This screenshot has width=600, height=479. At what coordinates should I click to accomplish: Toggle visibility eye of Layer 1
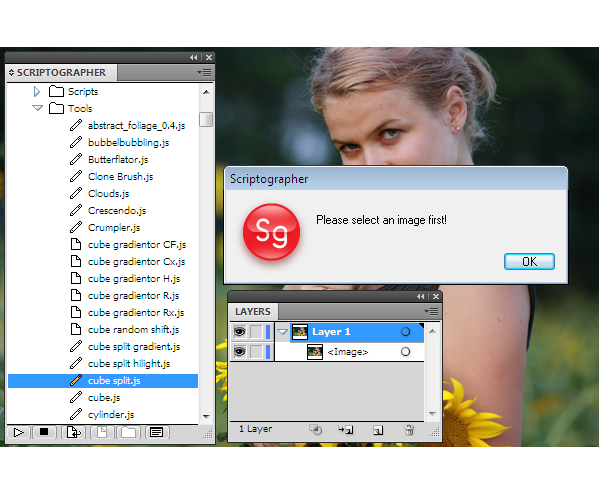coord(240,331)
